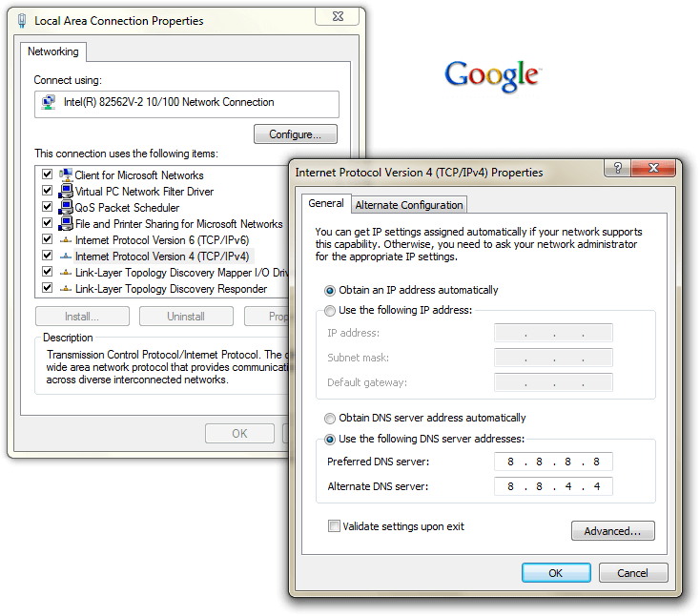Enable Validate settings upon exit
This screenshot has width=700, height=616.
[334, 525]
